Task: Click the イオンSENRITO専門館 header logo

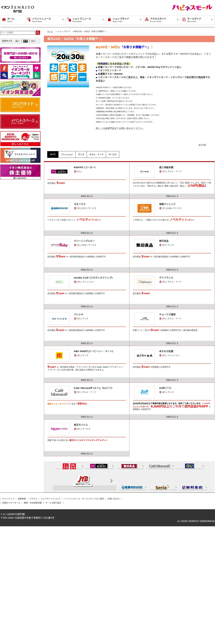Action: point(18,9)
